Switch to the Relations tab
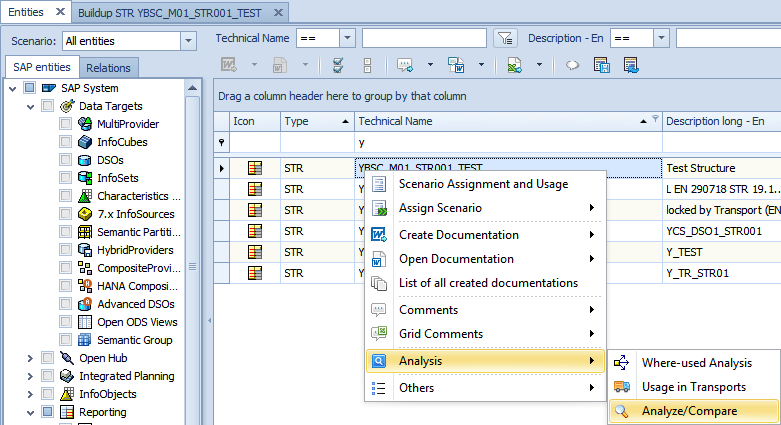 pyautogui.click(x=108, y=68)
